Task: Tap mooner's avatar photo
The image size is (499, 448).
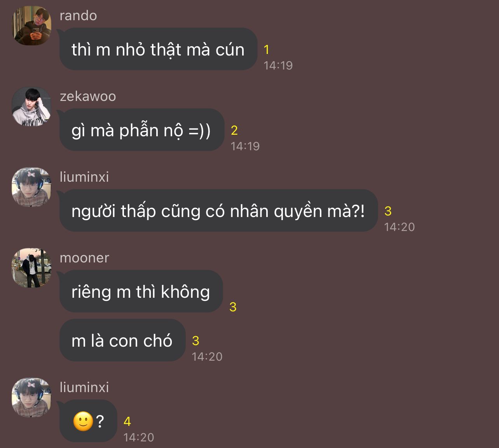Action: tap(32, 268)
